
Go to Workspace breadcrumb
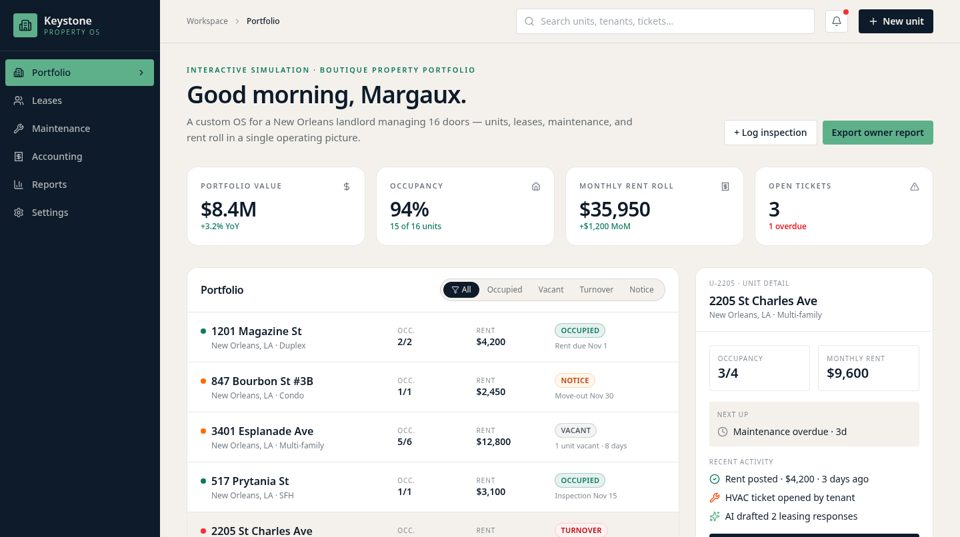pyautogui.click(x=207, y=21)
